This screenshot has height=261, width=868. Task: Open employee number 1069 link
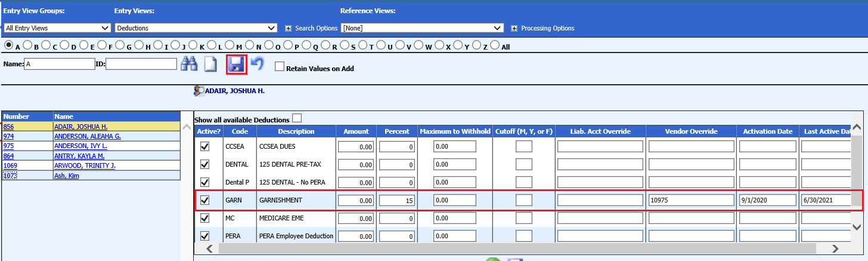point(10,165)
